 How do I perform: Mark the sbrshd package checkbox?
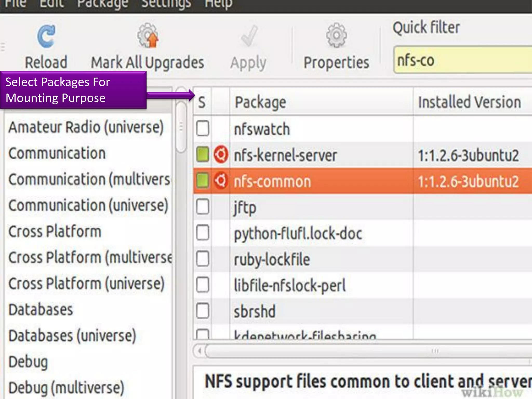(203, 311)
